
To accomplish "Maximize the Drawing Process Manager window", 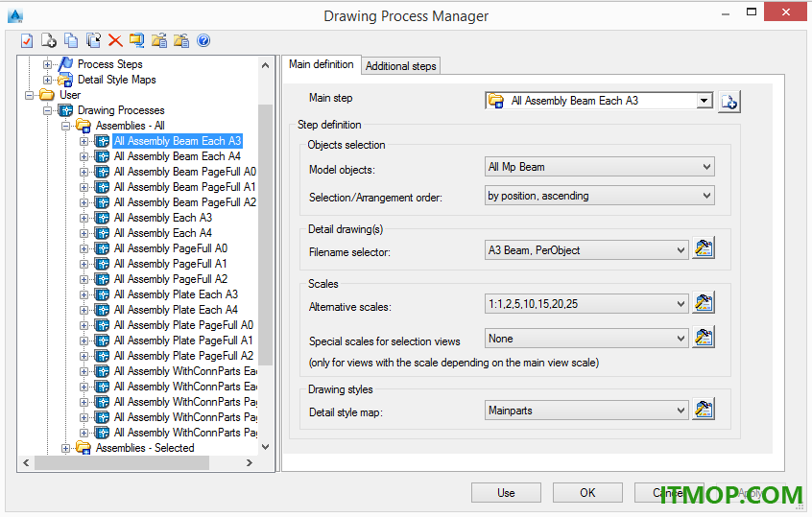I will [x=752, y=12].
